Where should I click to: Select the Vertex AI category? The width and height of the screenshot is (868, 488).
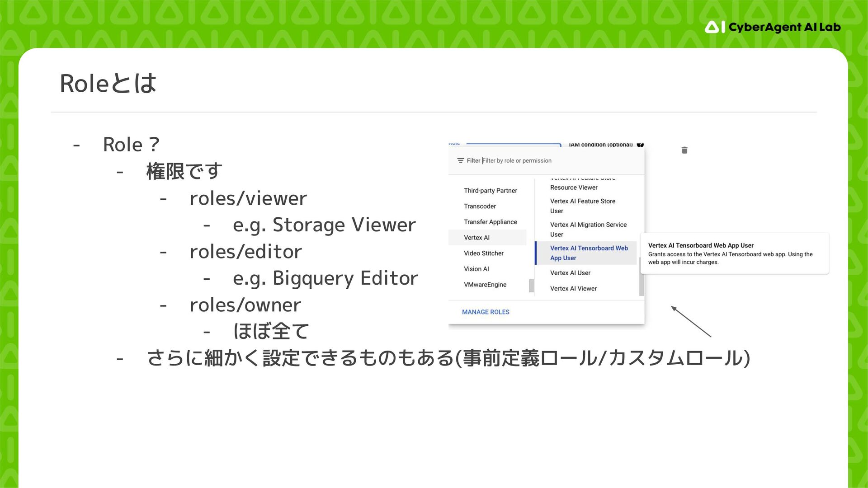coord(476,238)
